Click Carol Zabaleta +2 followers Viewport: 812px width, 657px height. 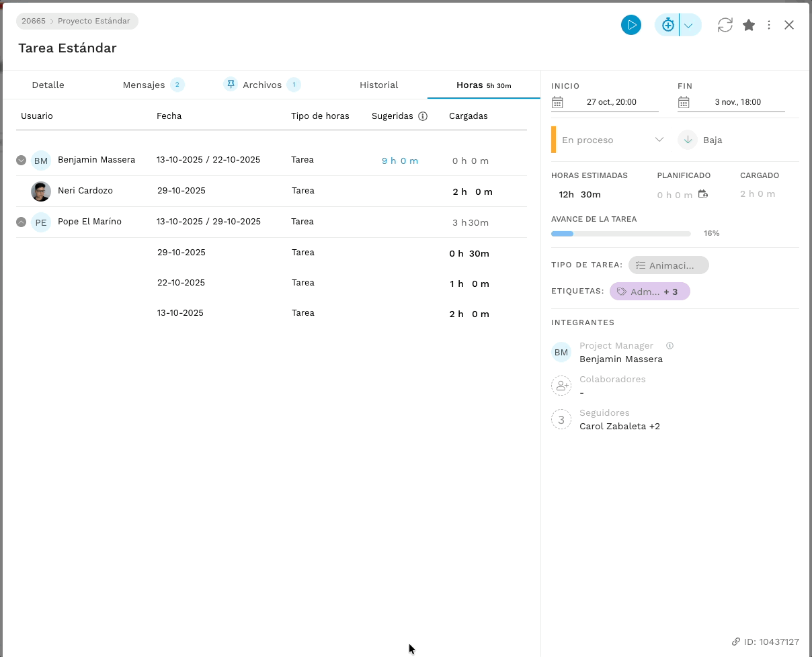(x=620, y=427)
